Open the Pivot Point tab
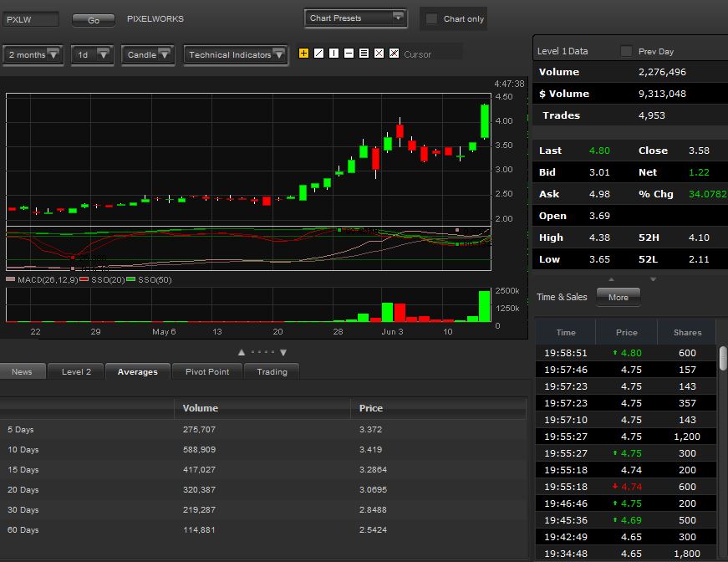The width and height of the screenshot is (728, 562). (207, 371)
